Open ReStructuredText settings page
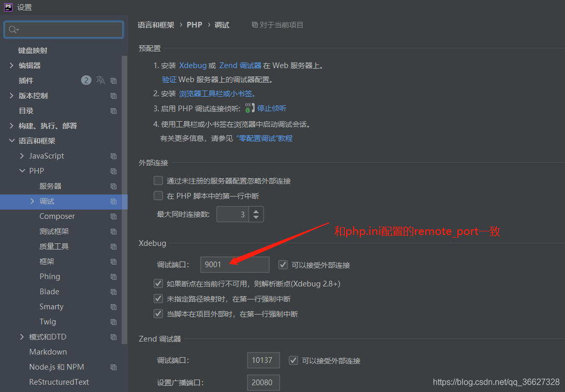Screen dimensions: 565x392 (x=59, y=382)
